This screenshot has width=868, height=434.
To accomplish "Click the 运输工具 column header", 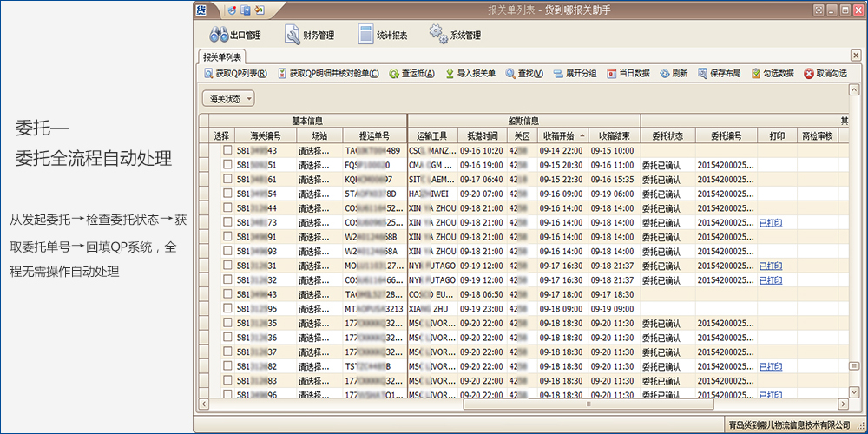I will (432, 135).
